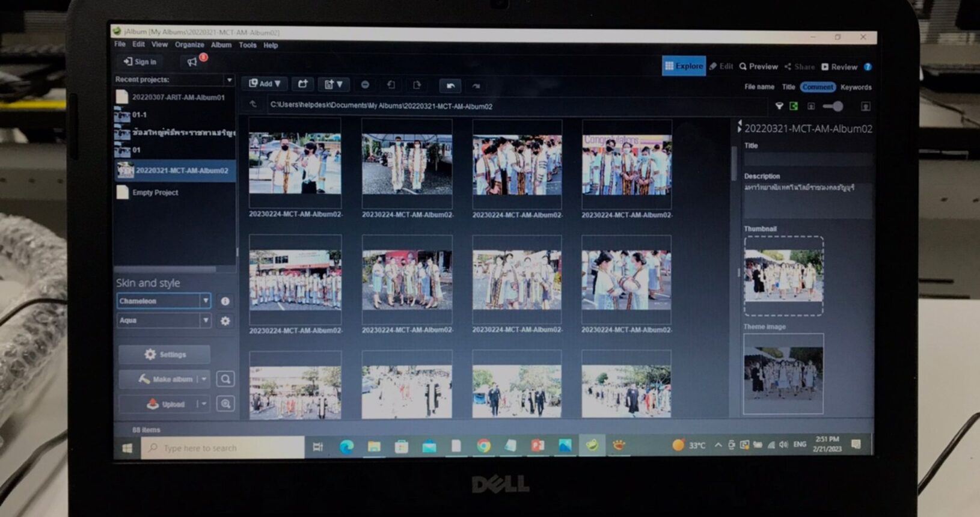980x517 pixels.
Task: Click the magnifier icon next to Upload
Action: pos(225,403)
